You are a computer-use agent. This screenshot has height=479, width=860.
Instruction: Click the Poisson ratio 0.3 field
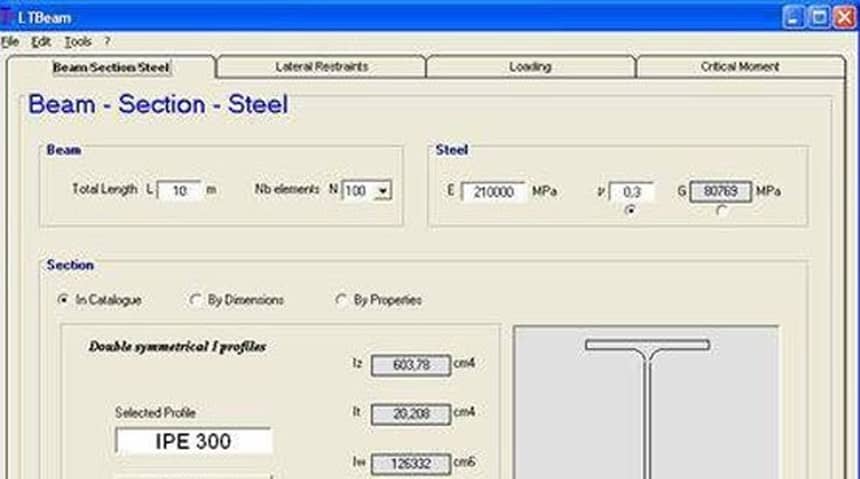click(x=631, y=192)
